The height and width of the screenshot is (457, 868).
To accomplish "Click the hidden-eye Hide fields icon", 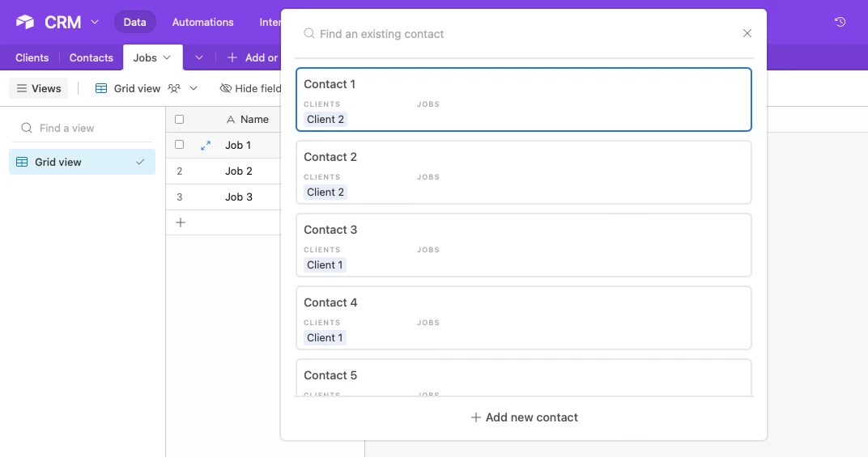I will point(226,88).
